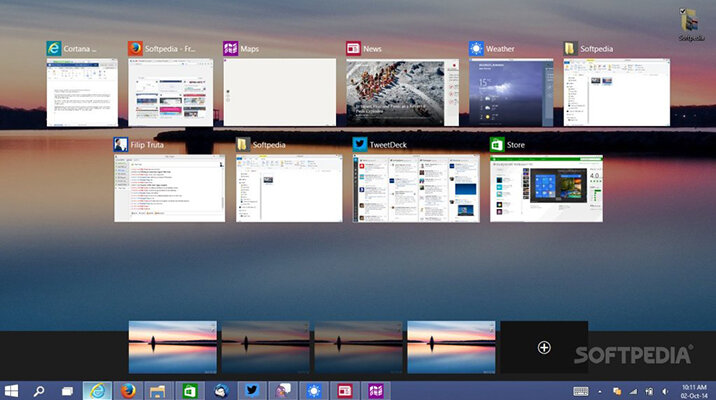Click the Weather app icon in Task View

click(476, 48)
